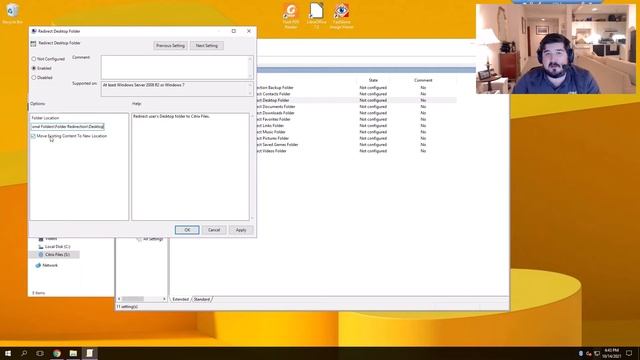Screen dimensions: 640x360
Task: Open the Windows Start menu
Action: click(x=8, y=353)
